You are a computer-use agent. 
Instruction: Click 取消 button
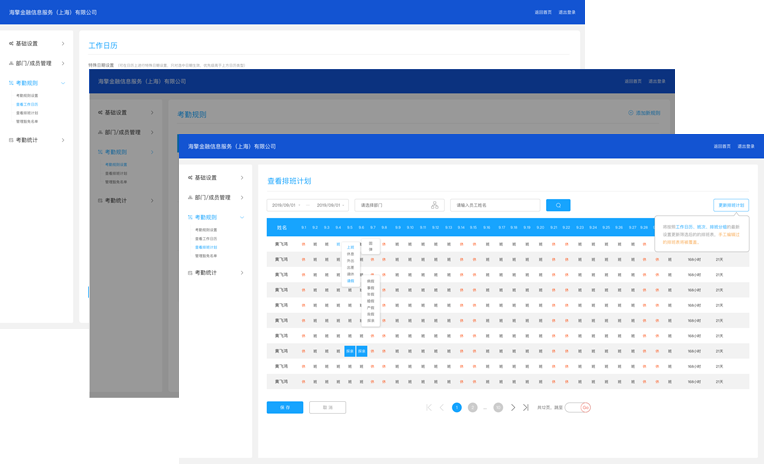coord(327,407)
